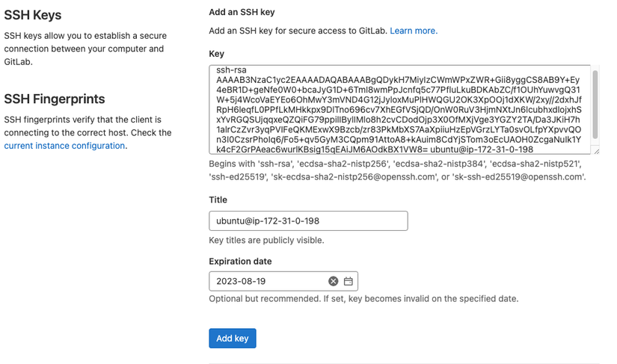Click the Add key button
The width and height of the screenshot is (617, 364).
coord(233,339)
